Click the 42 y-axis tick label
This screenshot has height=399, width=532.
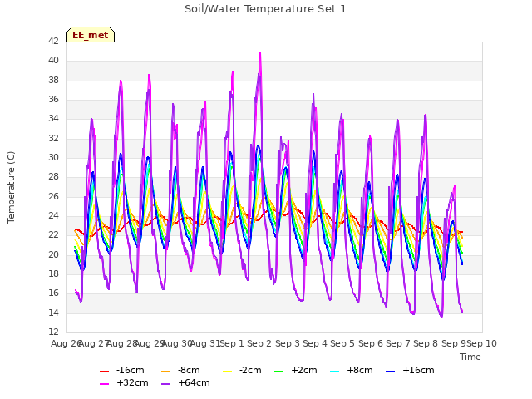point(53,41)
